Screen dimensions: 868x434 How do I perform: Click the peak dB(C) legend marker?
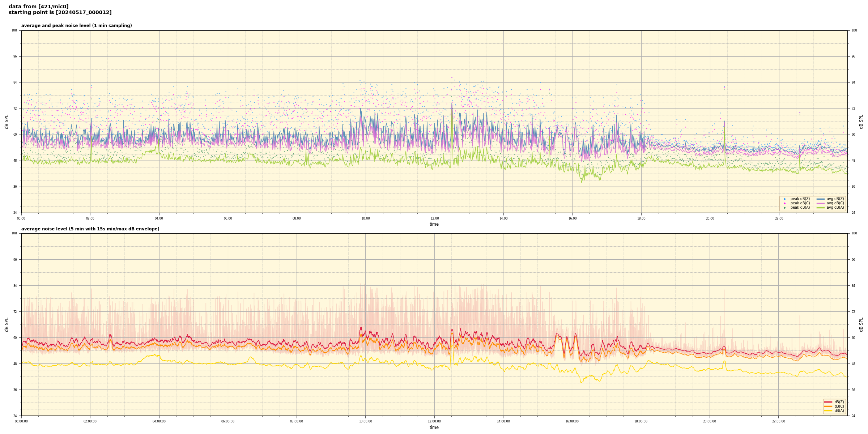(x=784, y=203)
